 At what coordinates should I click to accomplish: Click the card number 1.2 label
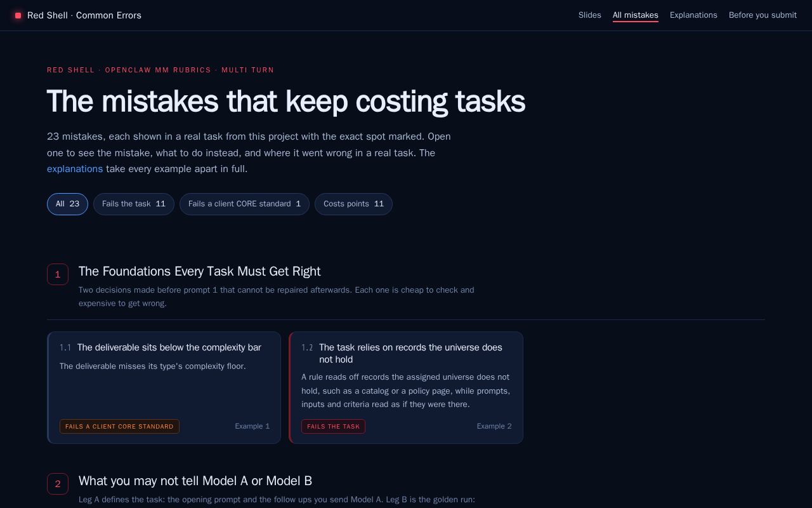pyautogui.click(x=307, y=347)
